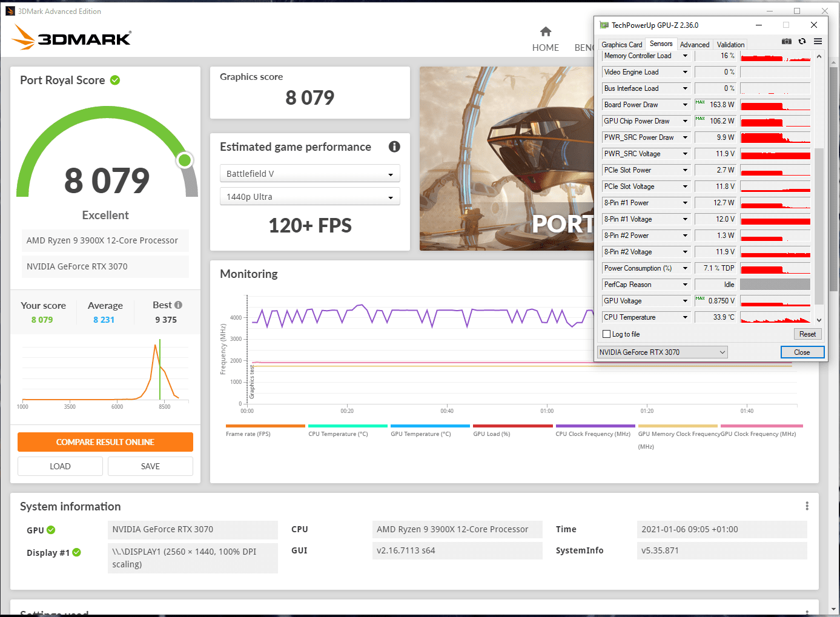Open the GPU-Z hamburger menu icon
Image resolution: width=840 pixels, height=617 pixels.
coord(818,41)
